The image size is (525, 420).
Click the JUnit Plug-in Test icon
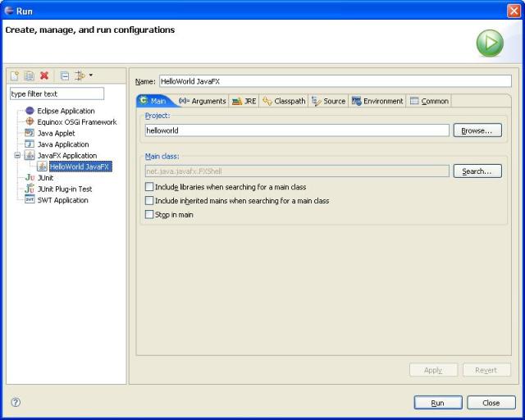30,188
